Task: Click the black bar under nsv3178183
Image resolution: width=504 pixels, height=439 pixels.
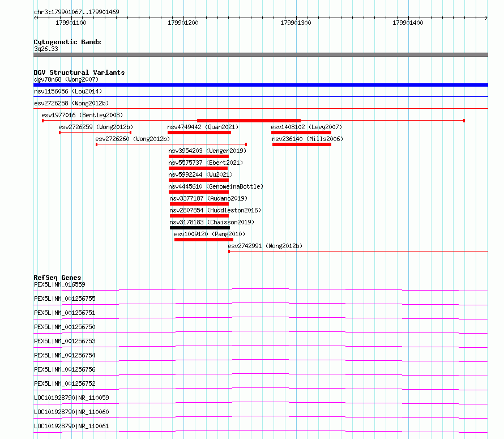Action: click(200, 228)
